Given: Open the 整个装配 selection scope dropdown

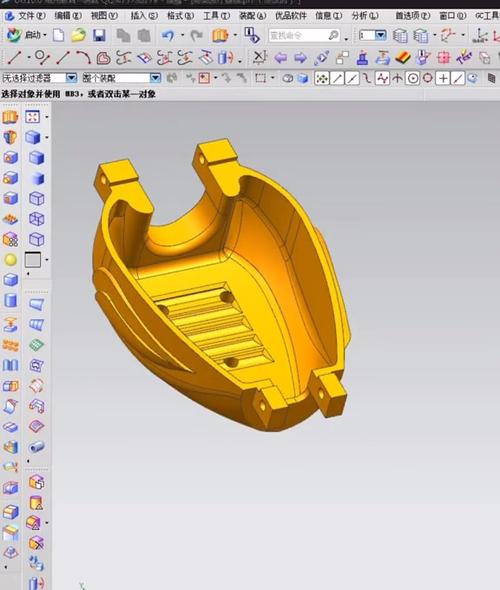Looking at the screenshot, I should pos(121,78).
